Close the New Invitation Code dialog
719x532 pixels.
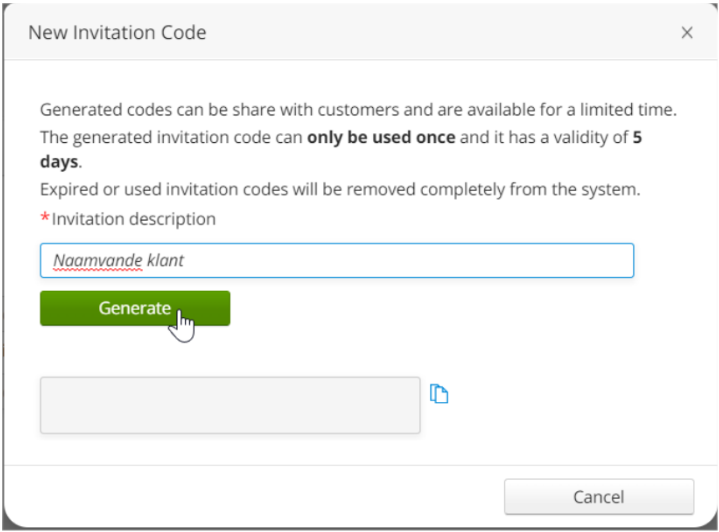coord(687,33)
